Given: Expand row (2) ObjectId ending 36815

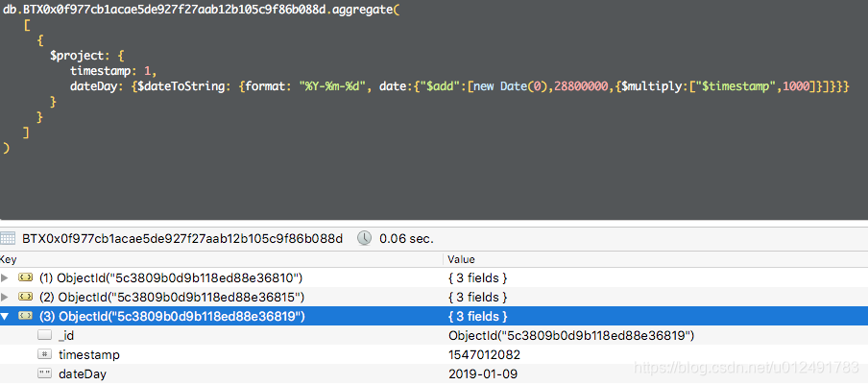Looking at the screenshot, I should [x=5, y=297].
